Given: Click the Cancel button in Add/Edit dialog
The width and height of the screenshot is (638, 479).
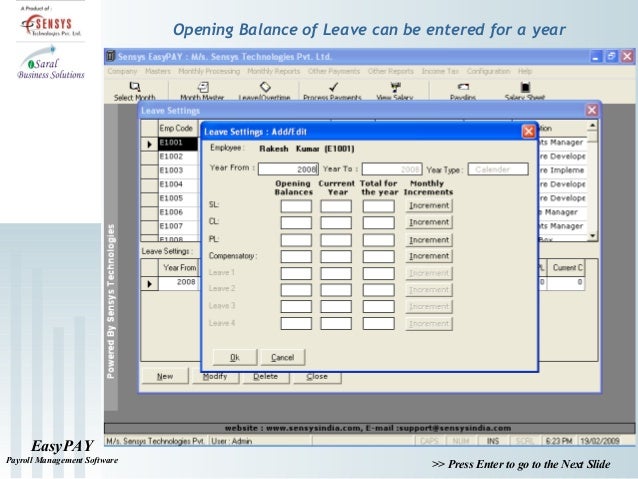Looking at the screenshot, I should click(283, 357).
